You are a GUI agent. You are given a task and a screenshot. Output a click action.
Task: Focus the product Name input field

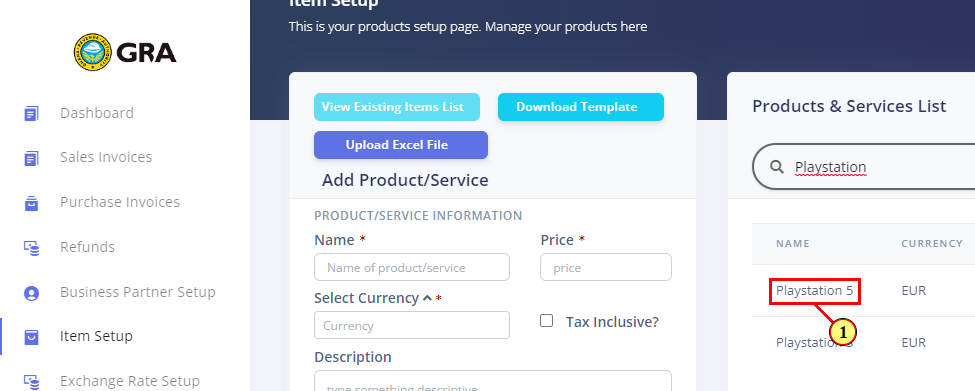(x=412, y=267)
